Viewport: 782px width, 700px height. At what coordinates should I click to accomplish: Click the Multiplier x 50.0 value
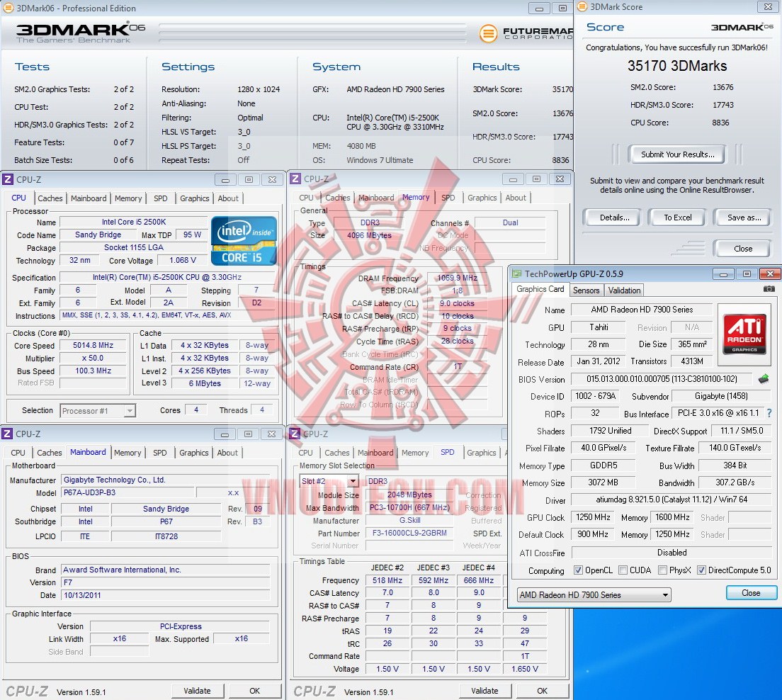pyautogui.click(x=93, y=359)
